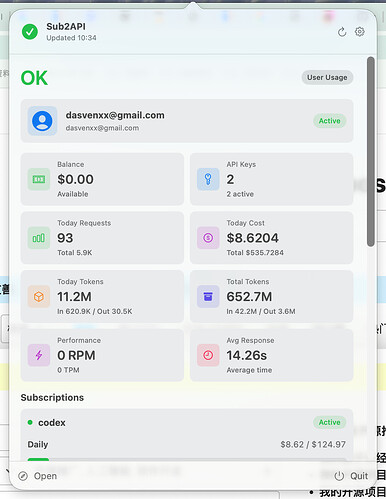Image resolution: width=386 pixels, height=499 pixels.
Task: Click the Subscriptions section heading
Action: [52, 397]
